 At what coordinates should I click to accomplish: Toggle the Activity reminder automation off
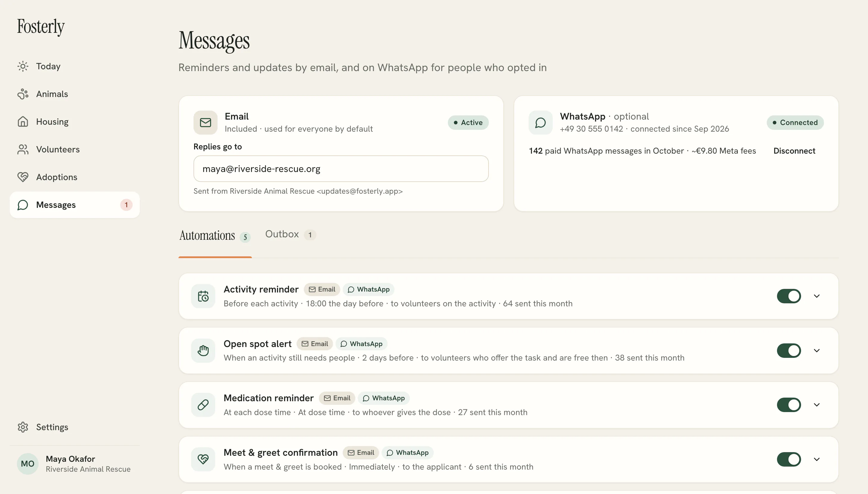pyautogui.click(x=789, y=296)
